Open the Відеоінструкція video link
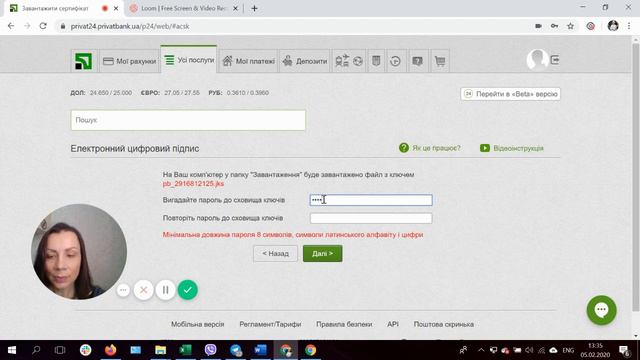 (x=512, y=148)
